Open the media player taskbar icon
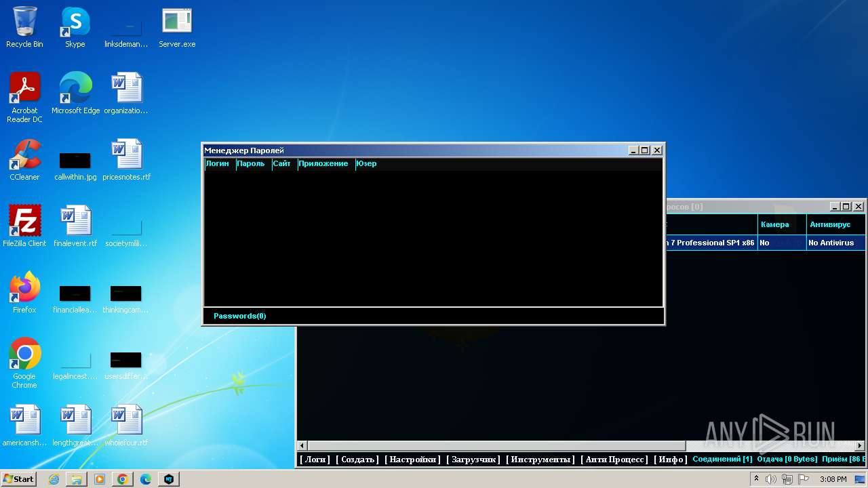This screenshot has width=868, height=488. coord(100,479)
